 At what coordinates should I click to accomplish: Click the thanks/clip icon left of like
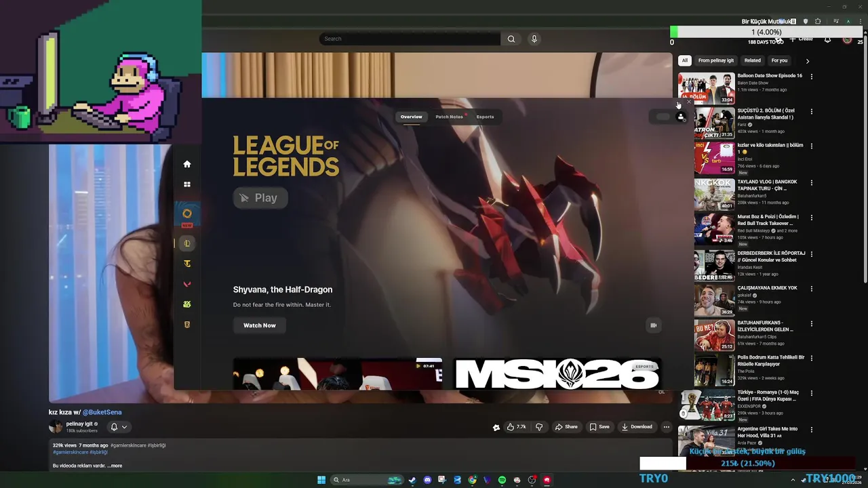[x=496, y=427]
